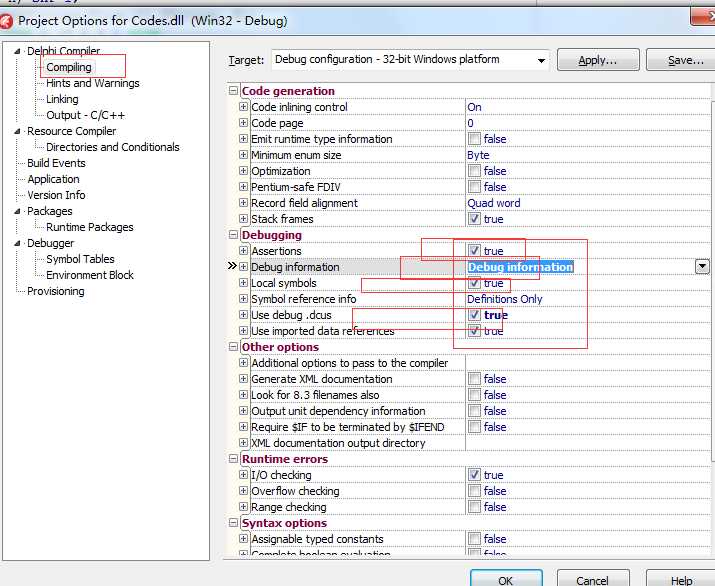
Task: Enable Output unit dependency information checkbox
Action: 474,411
